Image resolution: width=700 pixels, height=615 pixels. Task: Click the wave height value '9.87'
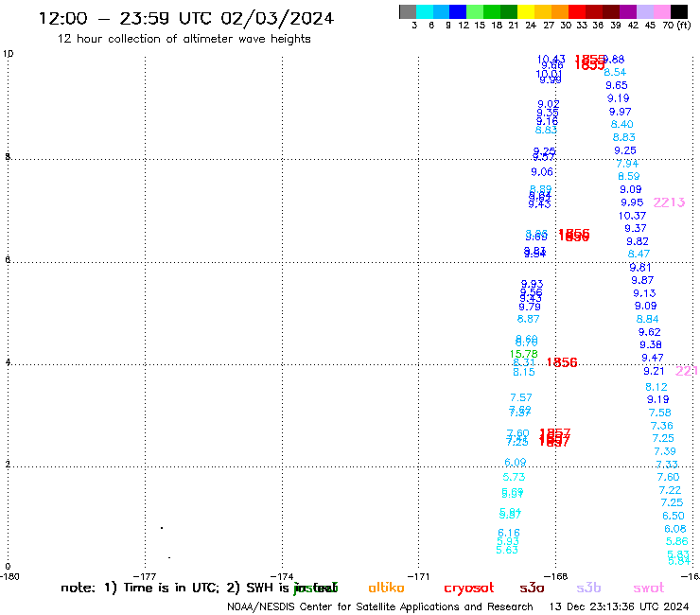(x=642, y=280)
